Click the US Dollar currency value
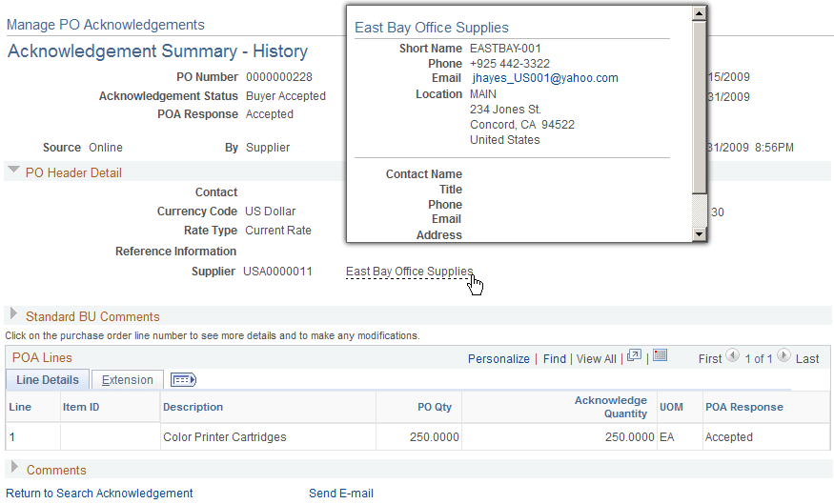 pos(270,212)
